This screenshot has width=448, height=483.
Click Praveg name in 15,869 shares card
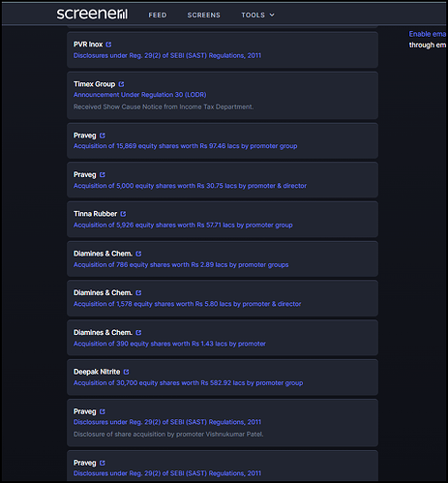pos(85,136)
